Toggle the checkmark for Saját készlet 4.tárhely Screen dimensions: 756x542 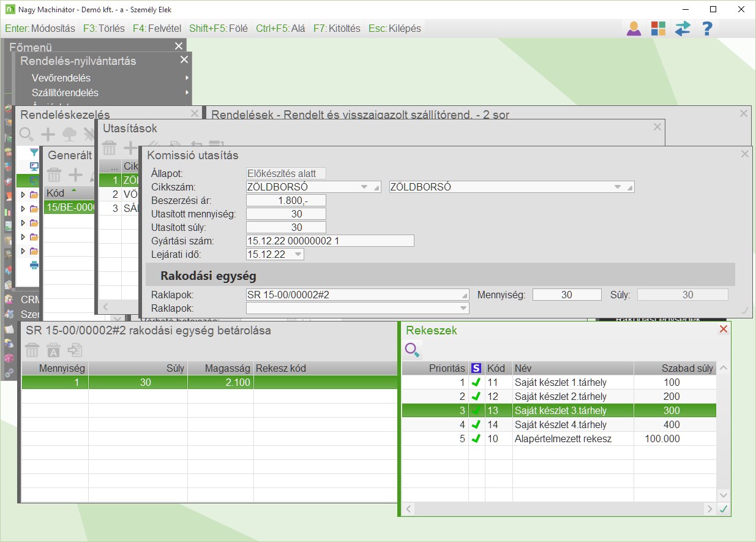(476, 424)
